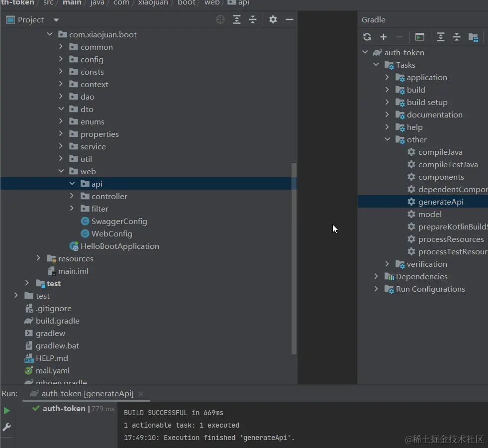Click the wrench icon in Run panel
This screenshot has height=448, width=488.
pos(6,427)
